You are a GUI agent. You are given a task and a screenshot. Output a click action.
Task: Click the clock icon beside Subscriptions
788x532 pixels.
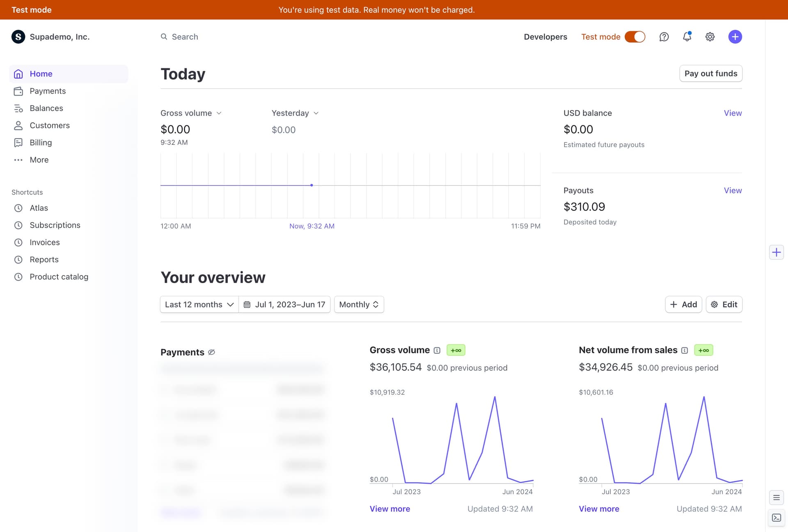click(18, 225)
